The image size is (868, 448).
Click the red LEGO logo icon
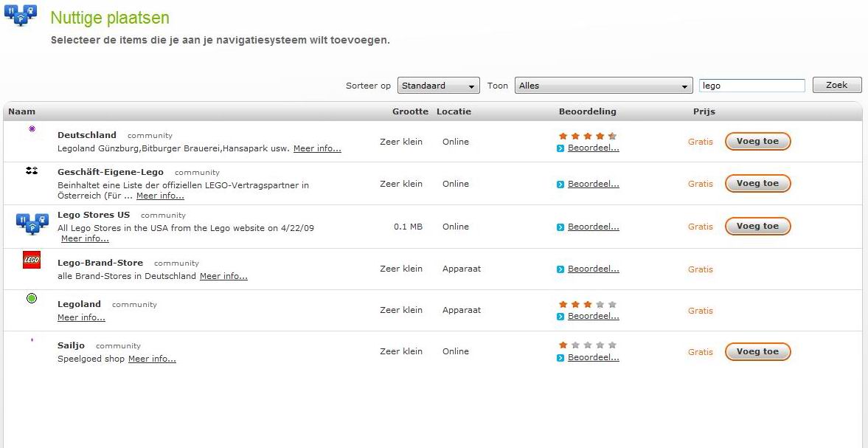pos(32,260)
